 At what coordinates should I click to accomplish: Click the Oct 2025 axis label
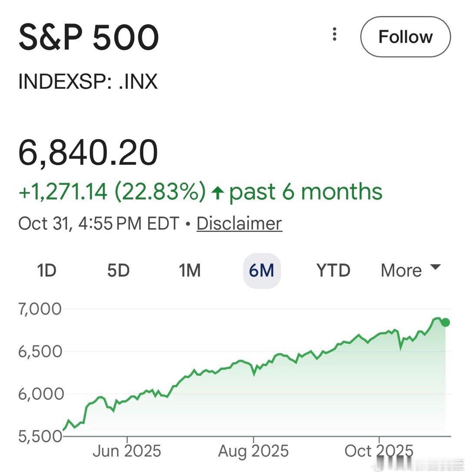click(379, 451)
